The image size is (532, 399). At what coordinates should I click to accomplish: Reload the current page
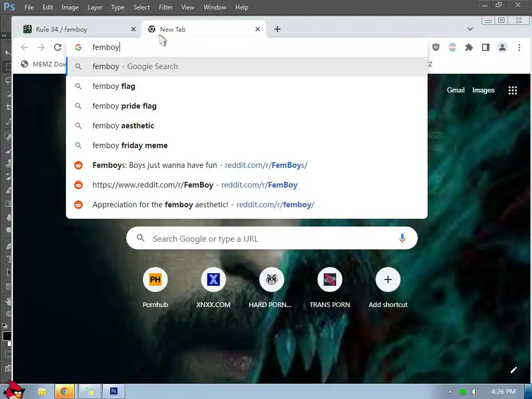click(58, 47)
